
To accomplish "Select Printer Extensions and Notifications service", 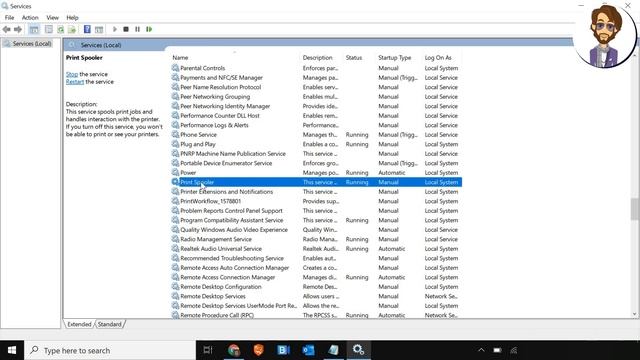I will pos(316,192).
